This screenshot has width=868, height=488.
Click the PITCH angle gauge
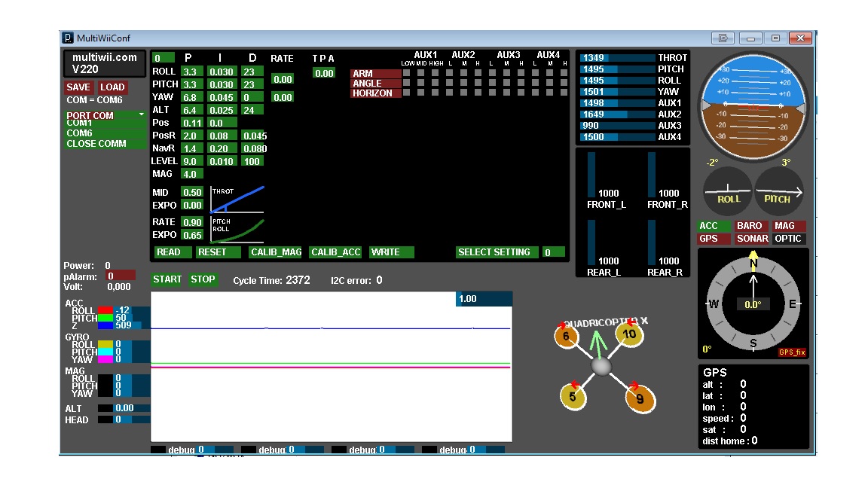[778, 191]
